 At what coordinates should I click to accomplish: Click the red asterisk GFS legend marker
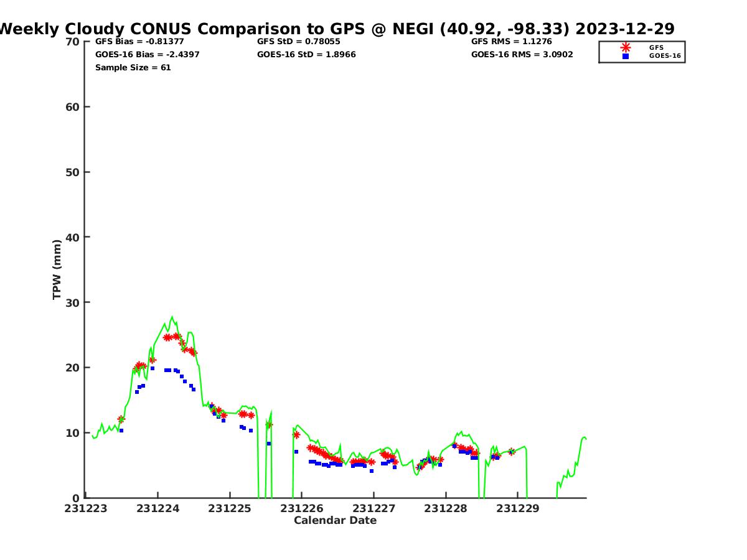click(x=625, y=47)
